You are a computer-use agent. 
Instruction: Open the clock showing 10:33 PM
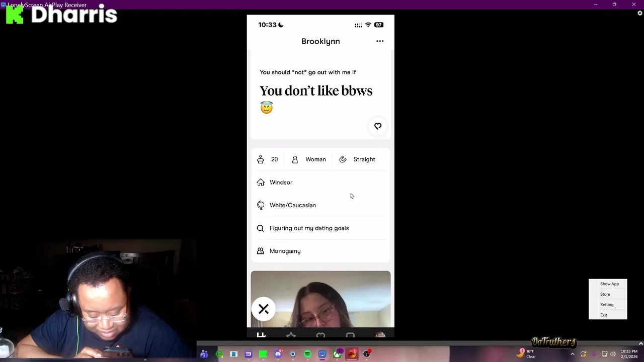click(x=629, y=354)
